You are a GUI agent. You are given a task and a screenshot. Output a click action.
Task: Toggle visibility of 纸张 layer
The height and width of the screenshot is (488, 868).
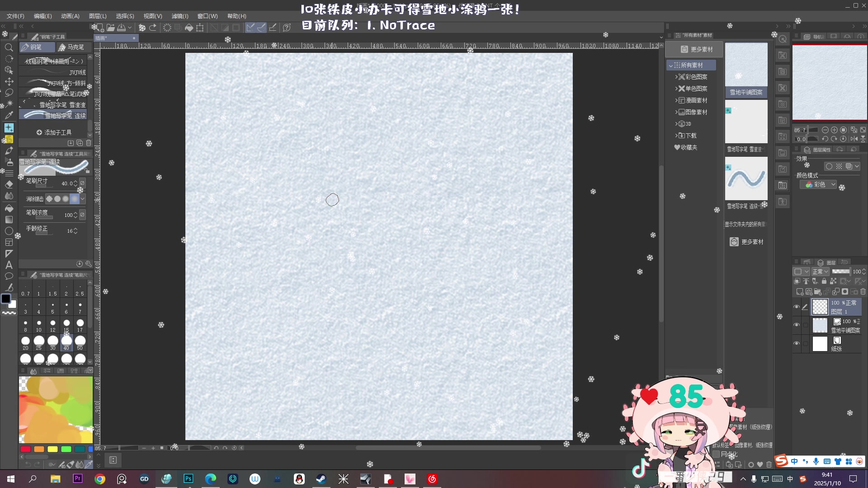(797, 343)
